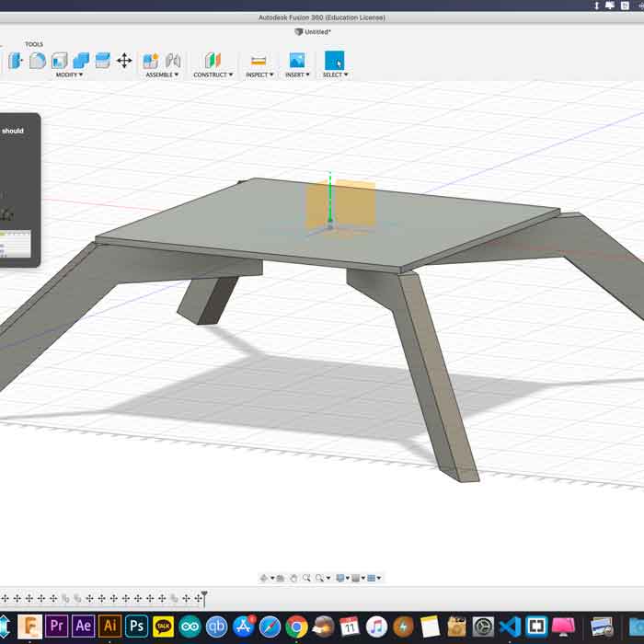The image size is (644, 644).
Task: Expand the CONSTRUCT dropdown
Action: point(213,75)
